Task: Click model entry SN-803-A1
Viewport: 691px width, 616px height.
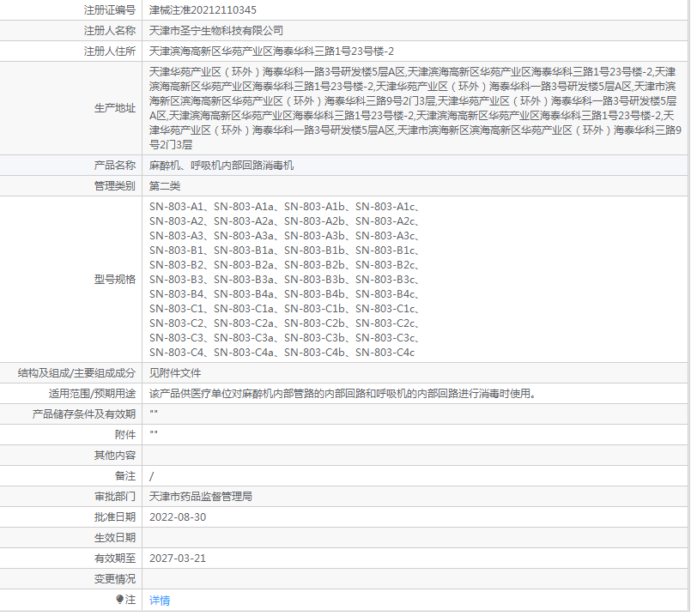Action: coord(176,207)
